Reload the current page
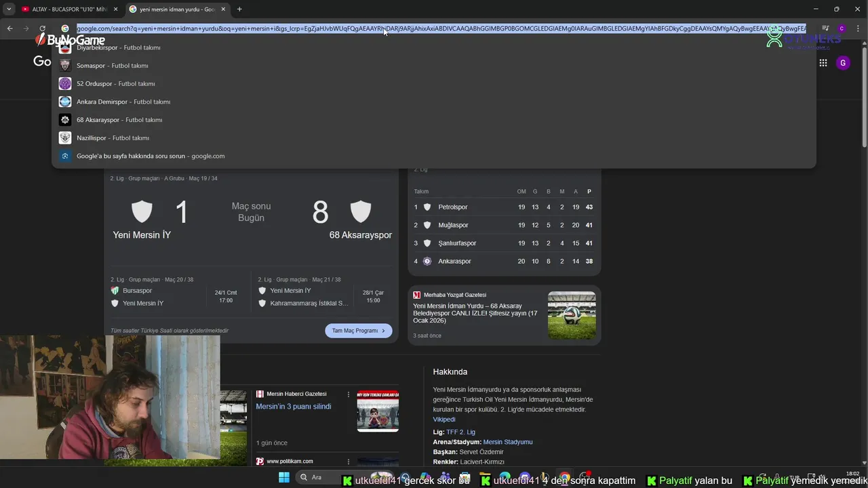This screenshot has height=488, width=868. pyautogui.click(x=42, y=28)
